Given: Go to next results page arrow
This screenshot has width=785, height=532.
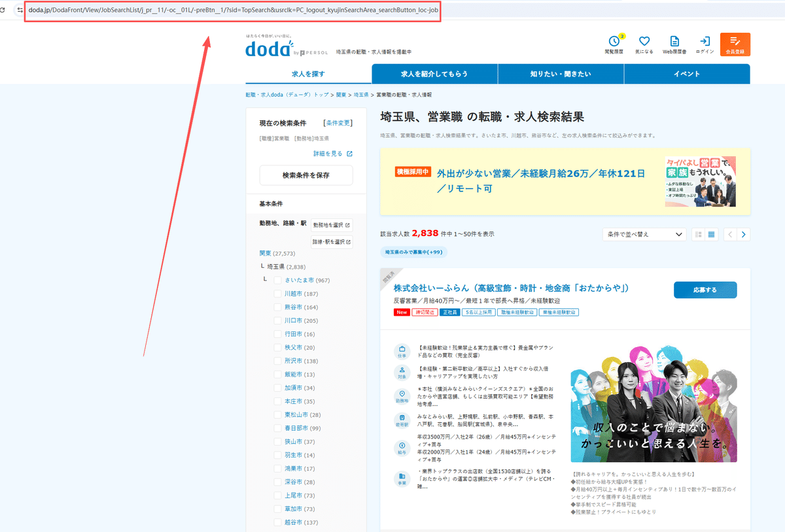Looking at the screenshot, I should 744,235.
